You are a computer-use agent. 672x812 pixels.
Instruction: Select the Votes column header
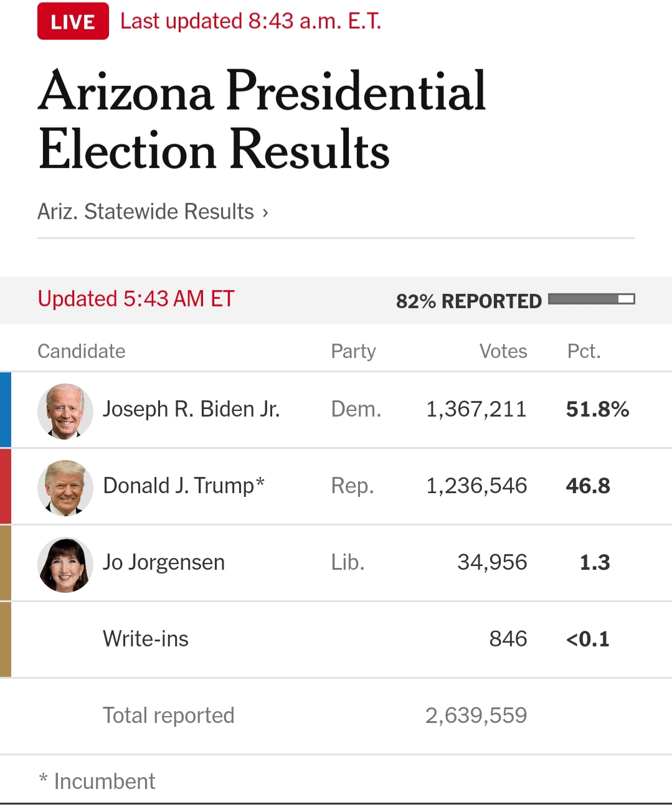[503, 351]
